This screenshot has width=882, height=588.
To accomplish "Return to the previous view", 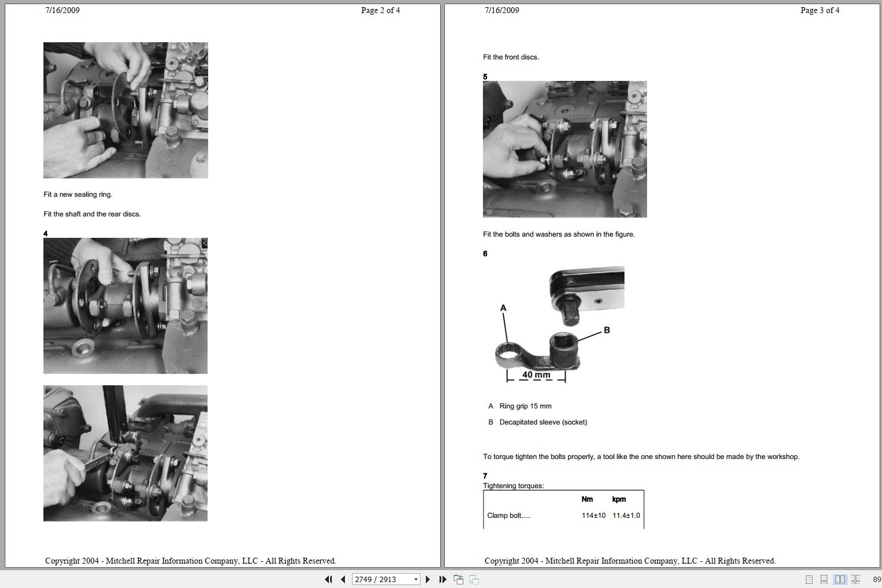I will click(x=459, y=579).
